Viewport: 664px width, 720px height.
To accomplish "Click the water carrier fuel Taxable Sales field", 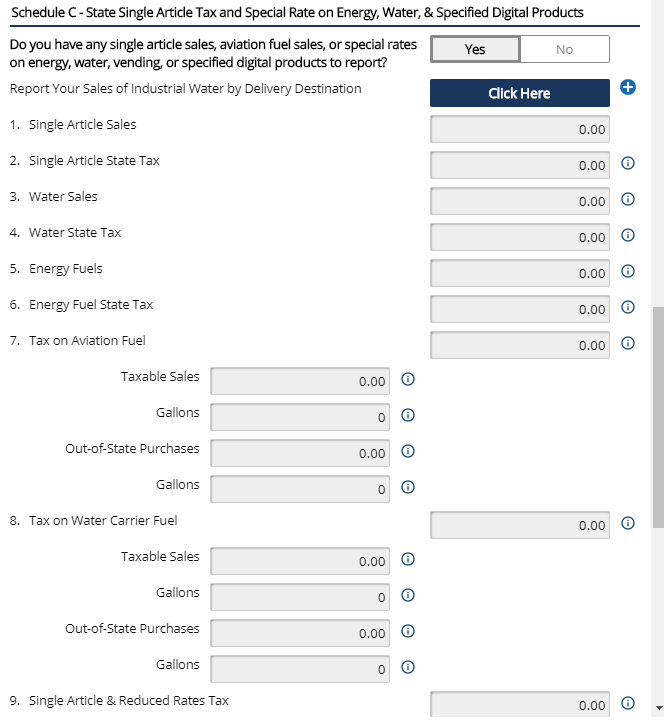I will pos(300,561).
